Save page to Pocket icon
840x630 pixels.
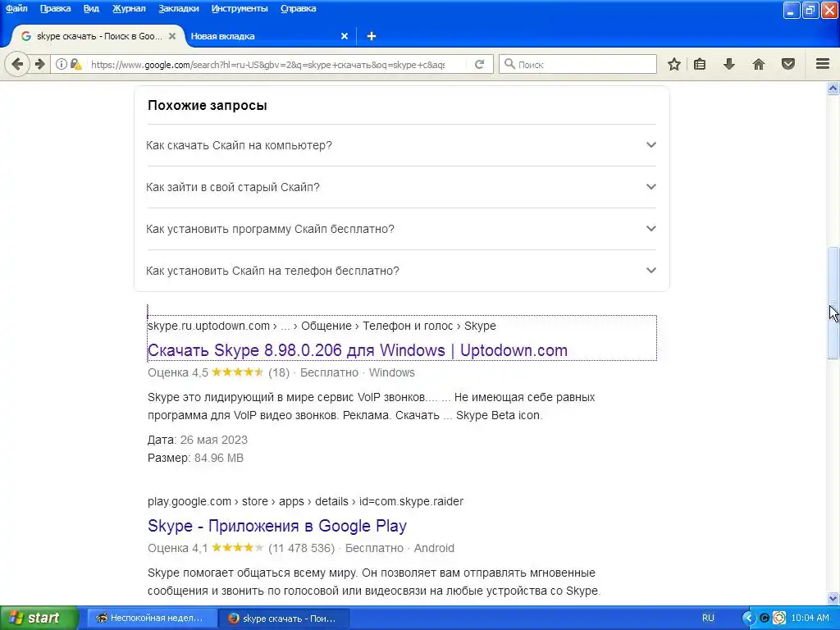coord(788,64)
